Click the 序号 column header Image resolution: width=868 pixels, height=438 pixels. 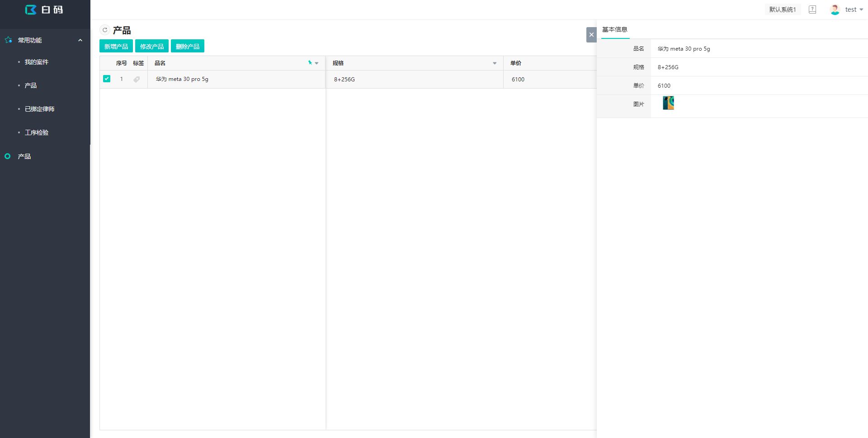tap(122, 63)
